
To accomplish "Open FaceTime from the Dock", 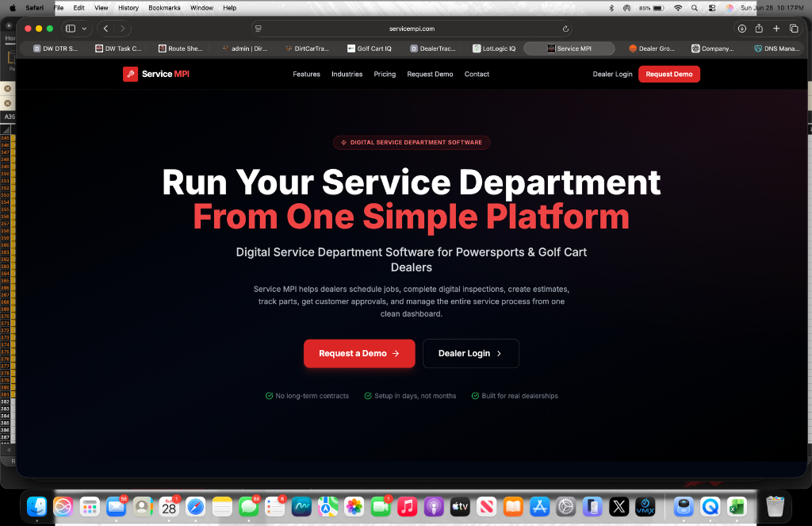I will pos(381,507).
